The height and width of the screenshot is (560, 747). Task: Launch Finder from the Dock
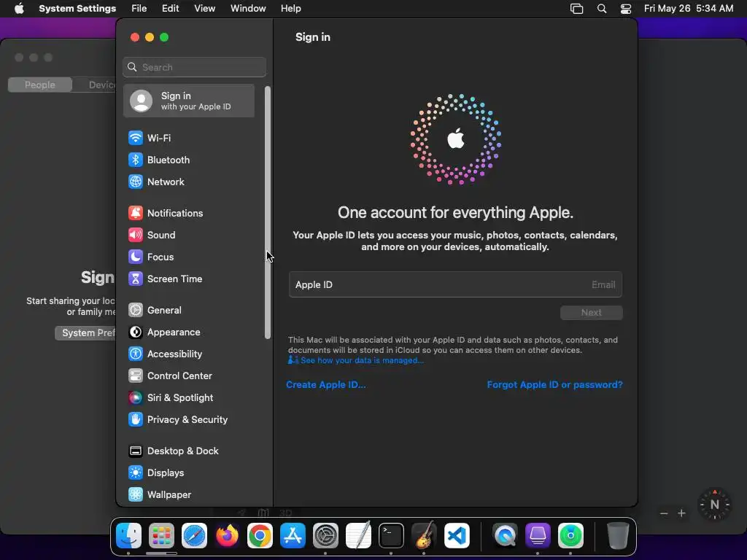click(128, 536)
